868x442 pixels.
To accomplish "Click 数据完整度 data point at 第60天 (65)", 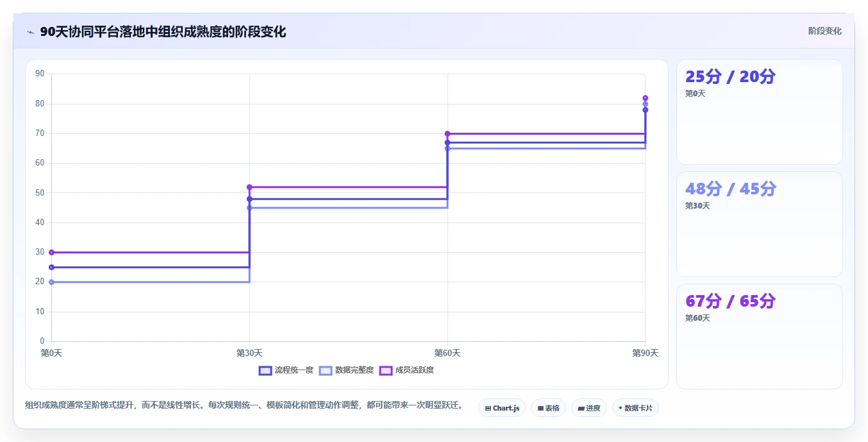I will (447, 149).
